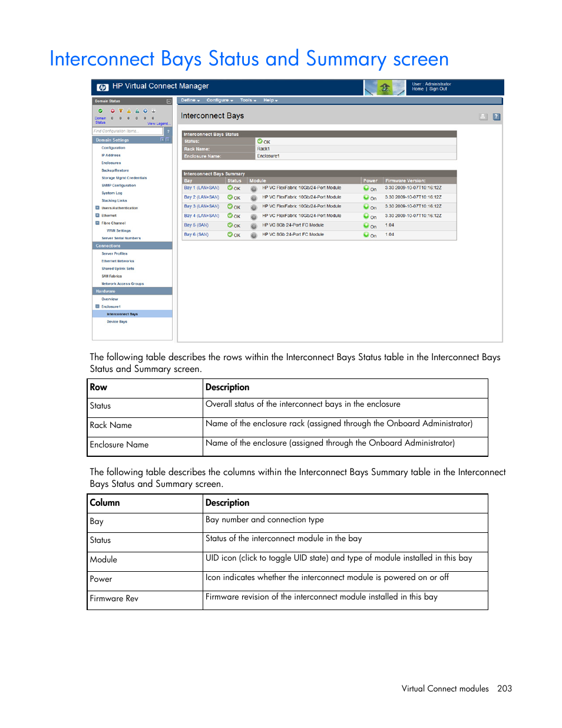The height and width of the screenshot is (728, 562).
Task: Click the HP banner flying-person image
Action: click(x=385, y=87)
